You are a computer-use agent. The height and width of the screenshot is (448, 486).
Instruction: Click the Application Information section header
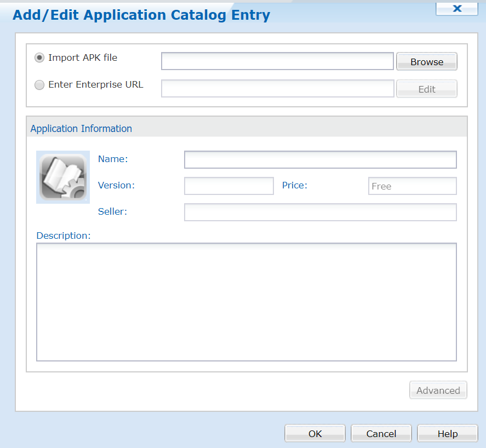[81, 129]
